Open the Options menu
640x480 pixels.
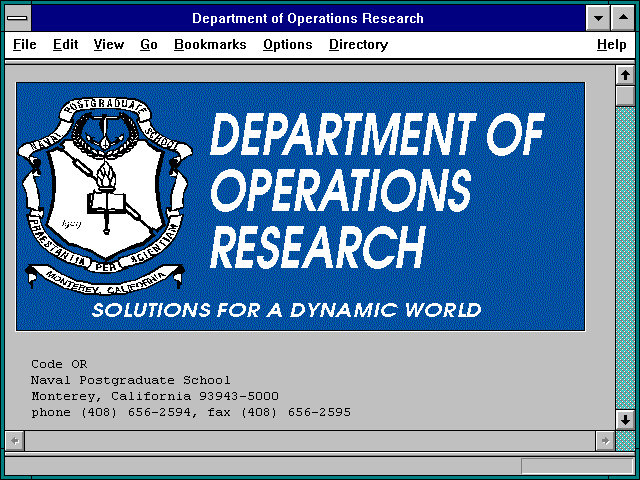(x=287, y=44)
